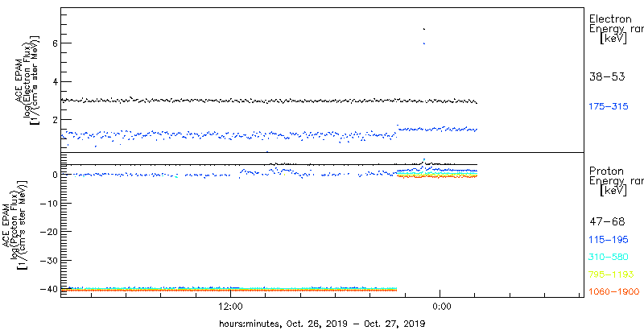Click the 795-1193 proton energy legend label
644x330 pixels.
click(x=611, y=274)
